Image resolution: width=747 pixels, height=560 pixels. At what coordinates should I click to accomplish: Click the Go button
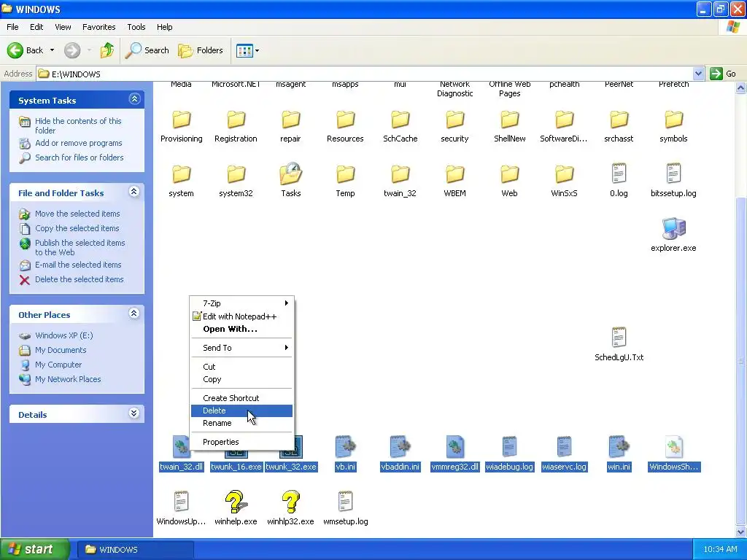[x=723, y=74]
